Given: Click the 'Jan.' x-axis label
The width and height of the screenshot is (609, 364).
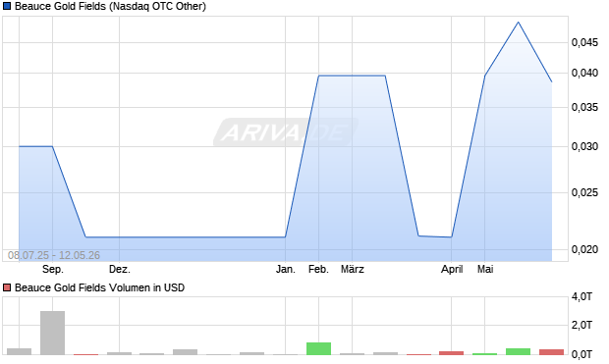Looking at the screenshot, I should tap(286, 269).
